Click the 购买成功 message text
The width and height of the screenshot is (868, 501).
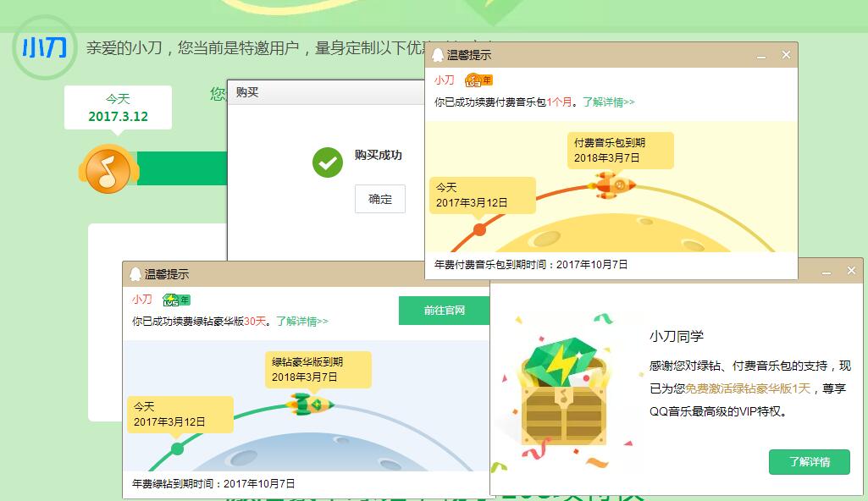coord(379,155)
